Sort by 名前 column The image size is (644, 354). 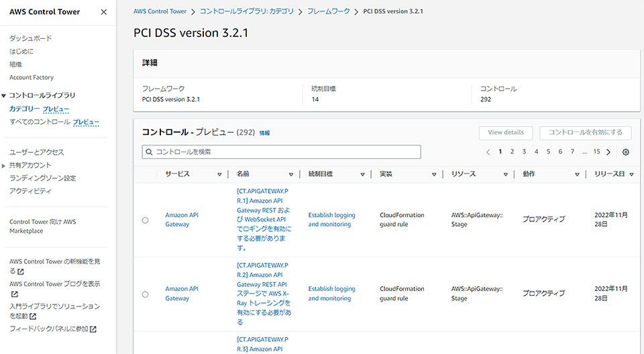coord(290,174)
